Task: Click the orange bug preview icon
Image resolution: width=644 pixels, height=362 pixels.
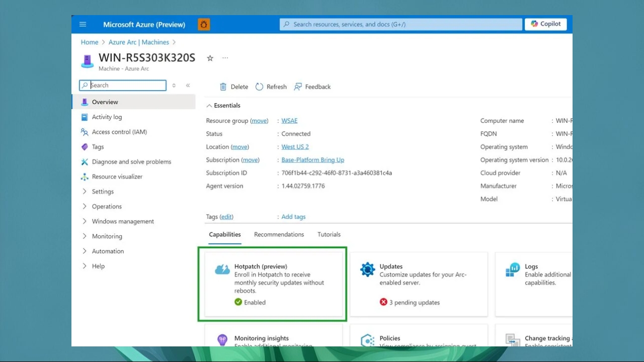Action: pos(204,24)
